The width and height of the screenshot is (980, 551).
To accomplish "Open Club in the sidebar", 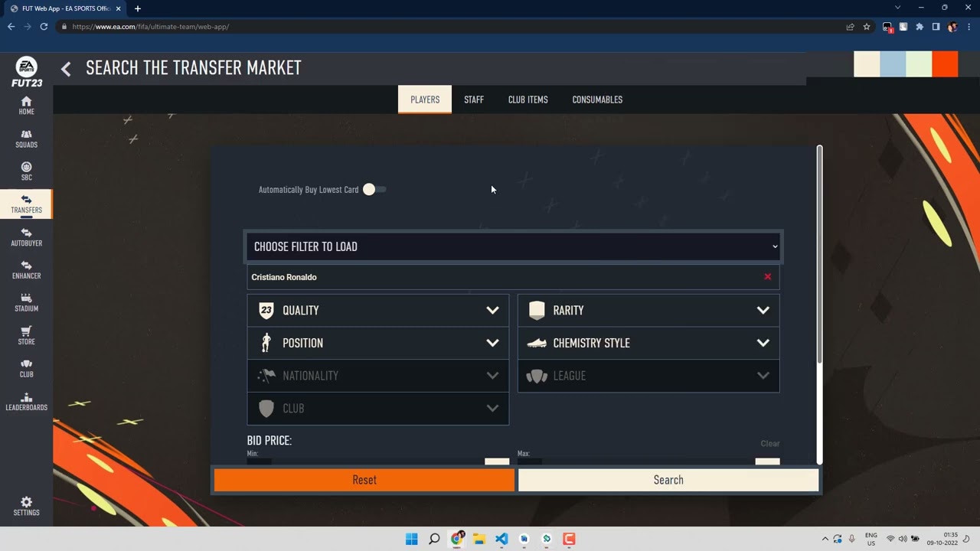I will [26, 369].
